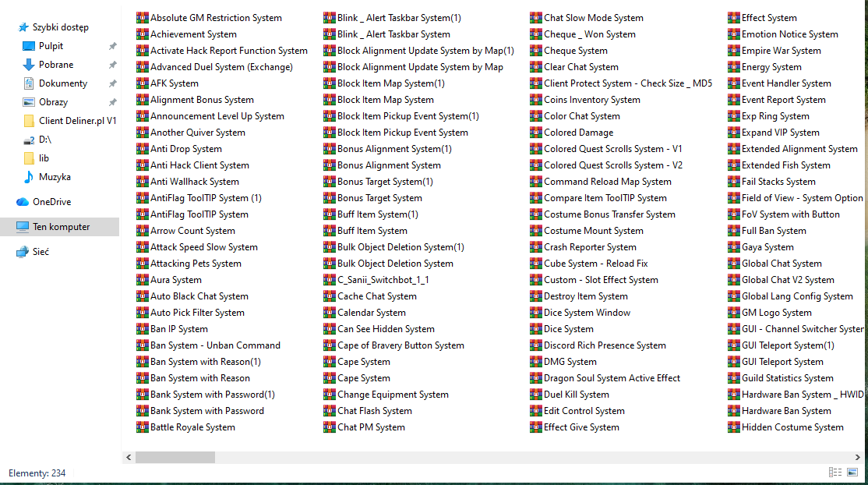Click the Battle Royale System RAR icon
The height and width of the screenshot is (485, 868).
[x=142, y=427]
